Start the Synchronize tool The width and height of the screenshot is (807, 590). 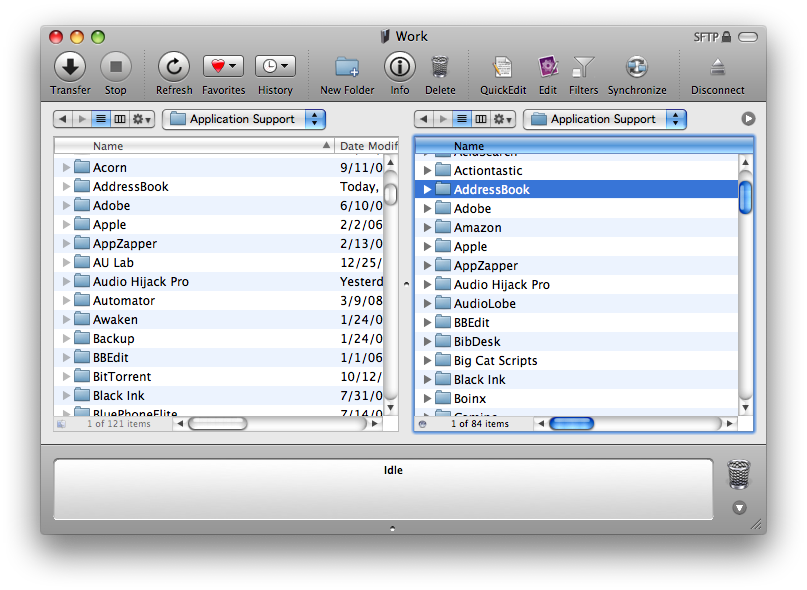[637, 67]
